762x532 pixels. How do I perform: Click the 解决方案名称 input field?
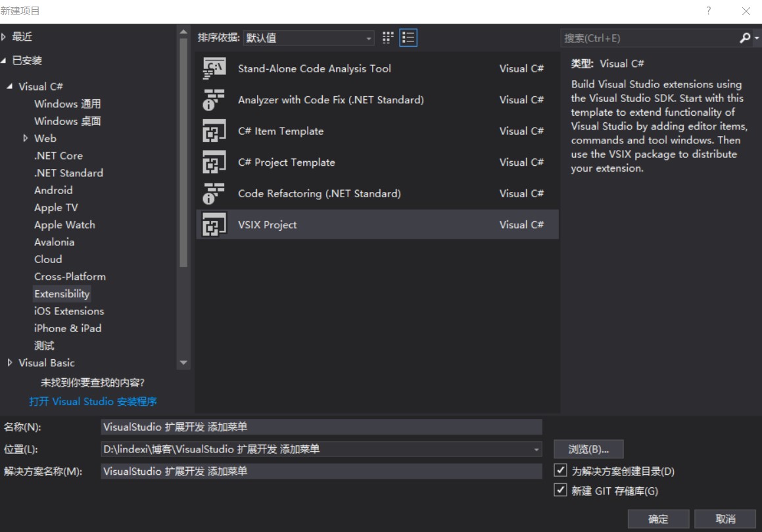[321, 472]
